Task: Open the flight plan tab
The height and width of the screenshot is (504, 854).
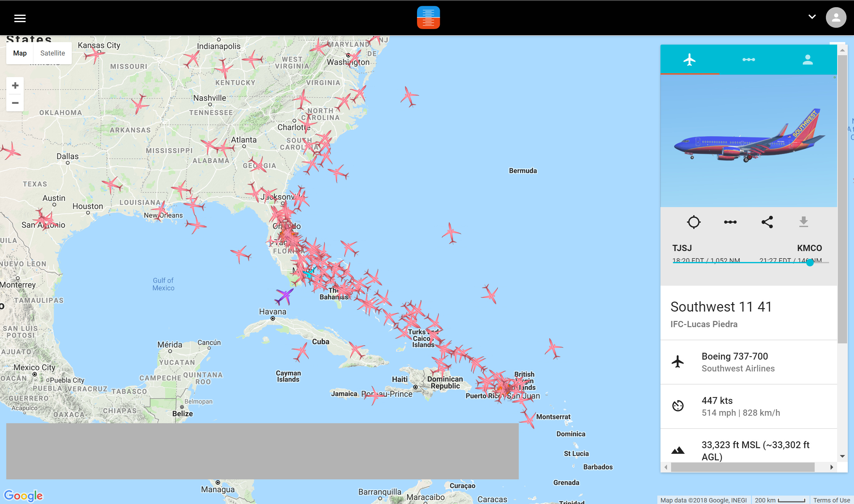Action: click(x=748, y=60)
